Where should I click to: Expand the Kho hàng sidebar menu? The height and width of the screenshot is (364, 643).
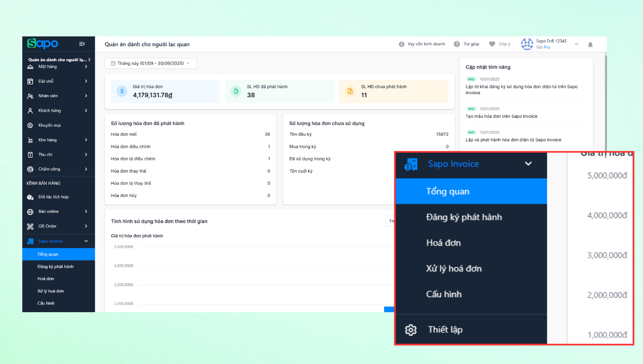pos(86,140)
